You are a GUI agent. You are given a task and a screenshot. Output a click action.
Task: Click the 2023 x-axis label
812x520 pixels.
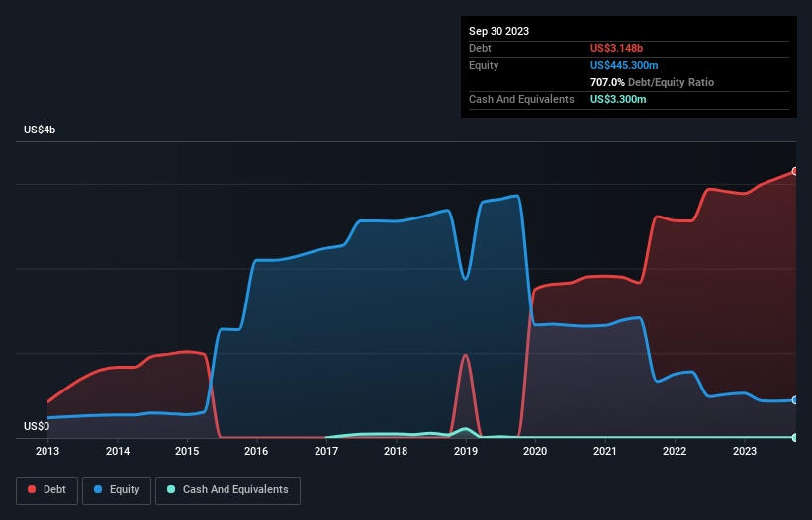pyautogui.click(x=745, y=451)
